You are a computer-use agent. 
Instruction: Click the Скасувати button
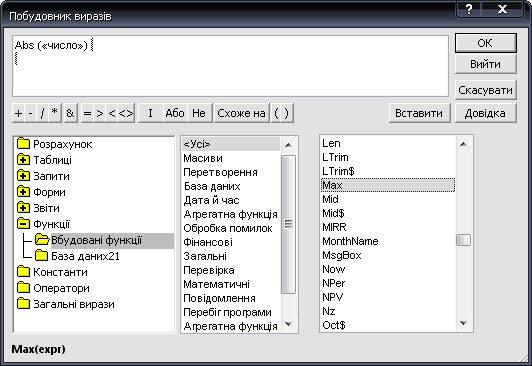pyautogui.click(x=485, y=90)
